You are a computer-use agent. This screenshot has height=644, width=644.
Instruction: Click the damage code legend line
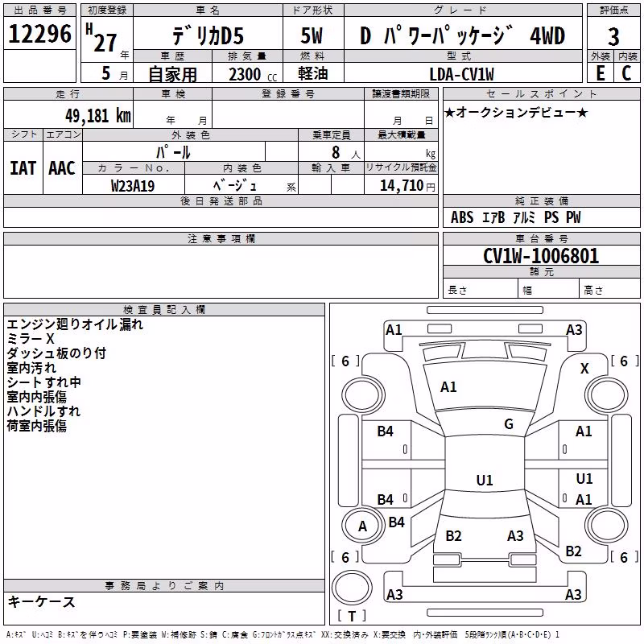[283, 634]
